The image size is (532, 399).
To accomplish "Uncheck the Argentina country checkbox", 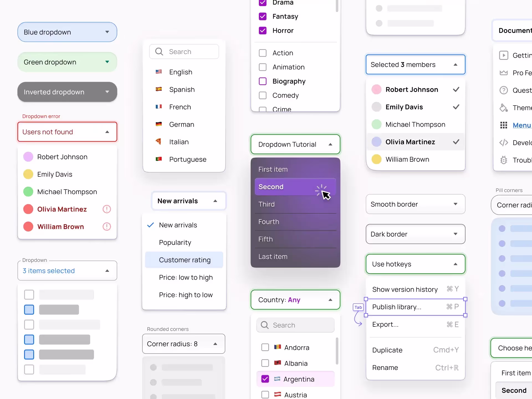I will click(x=265, y=379).
